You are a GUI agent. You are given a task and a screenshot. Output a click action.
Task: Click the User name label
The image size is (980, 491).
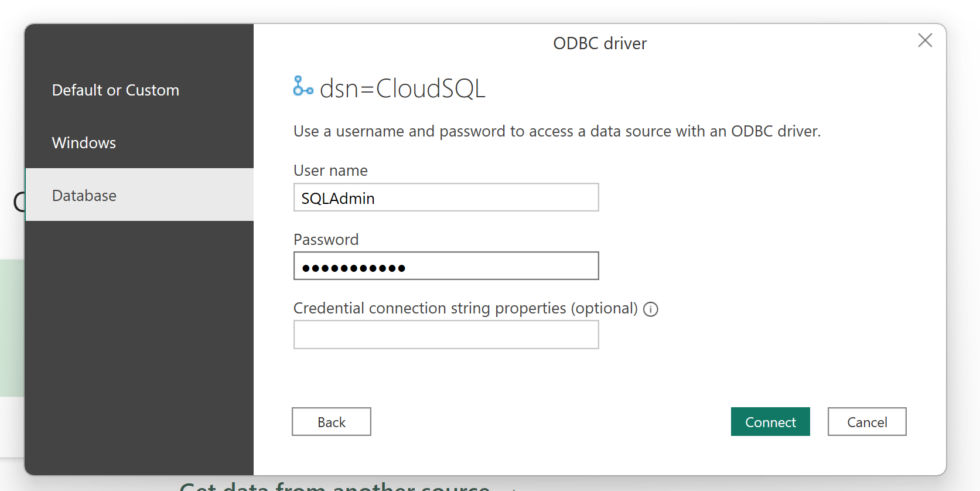tap(330, 171)
